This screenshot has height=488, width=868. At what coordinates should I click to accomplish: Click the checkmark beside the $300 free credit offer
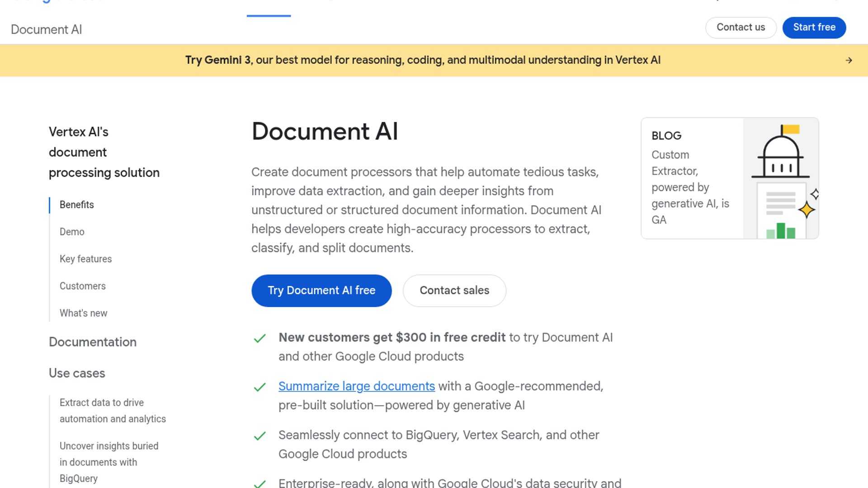[259, 338]
